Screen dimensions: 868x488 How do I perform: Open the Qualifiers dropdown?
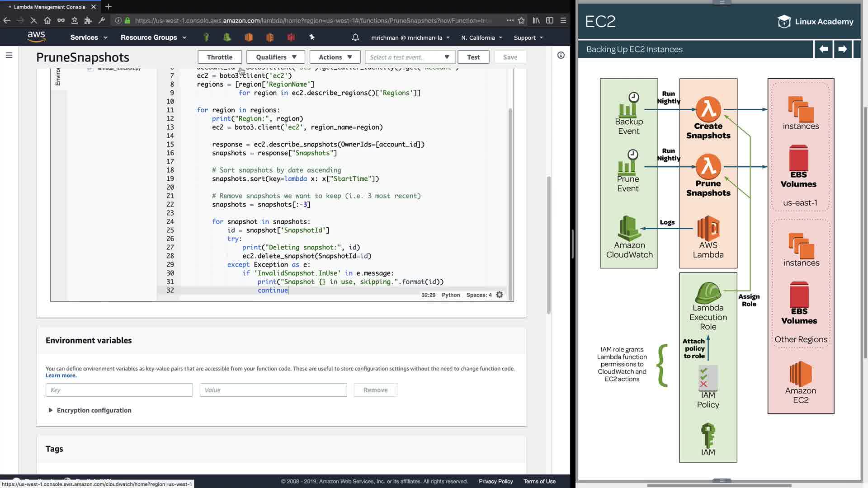point(276,57)
